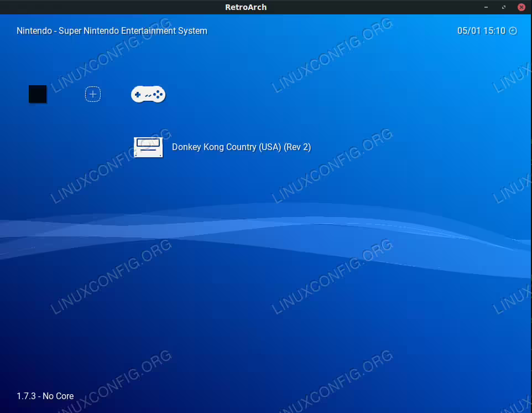Image resolution: width=532 pixels, height=413 pixels.
Task: Close the RetroArch window
Action: (521, 7)
